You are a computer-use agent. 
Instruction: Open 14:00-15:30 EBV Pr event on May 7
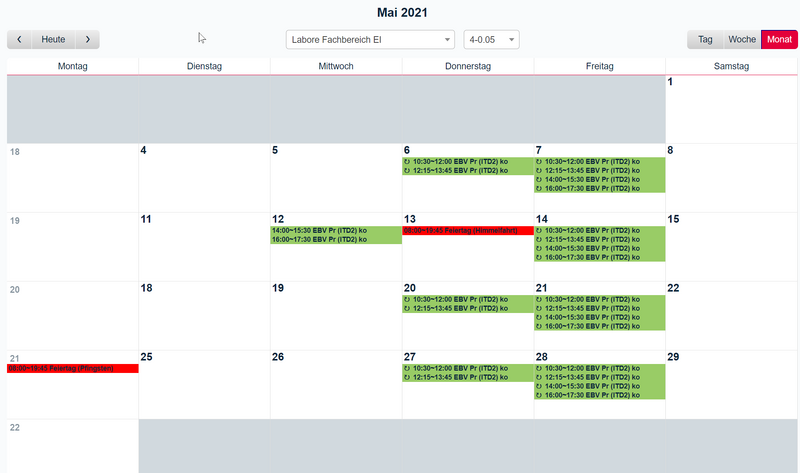[599, 180]
